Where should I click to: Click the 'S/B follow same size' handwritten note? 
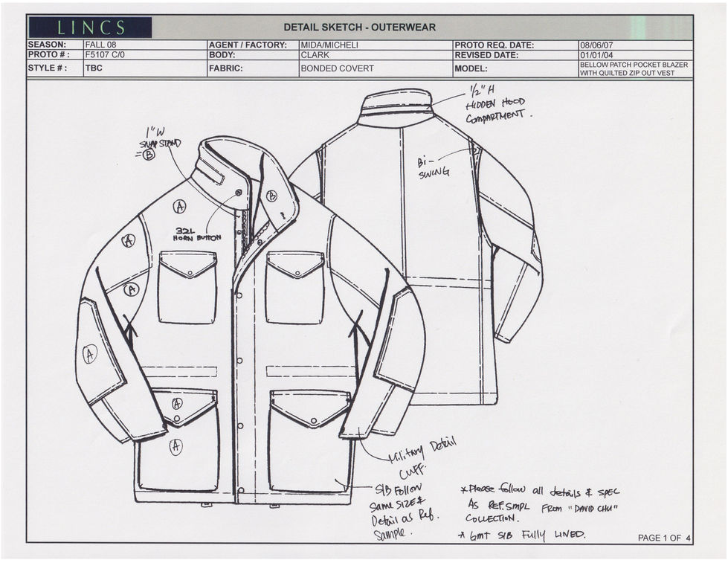405,512
